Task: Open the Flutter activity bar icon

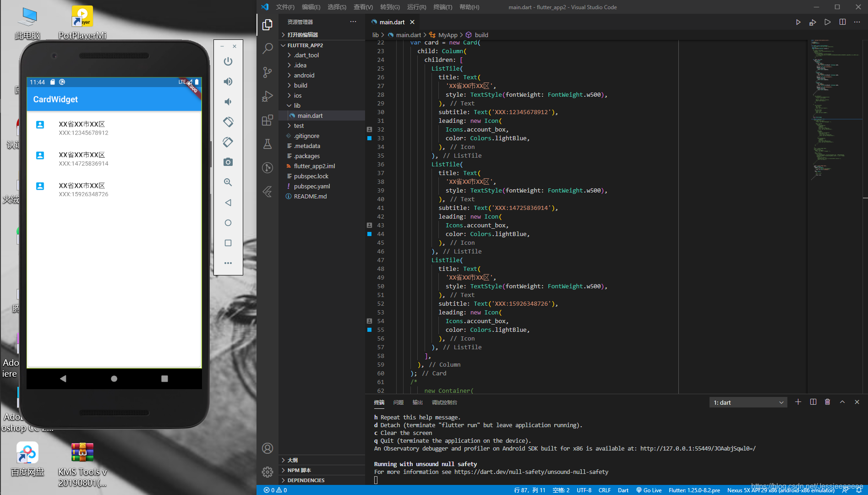Action: click(267, 192)
